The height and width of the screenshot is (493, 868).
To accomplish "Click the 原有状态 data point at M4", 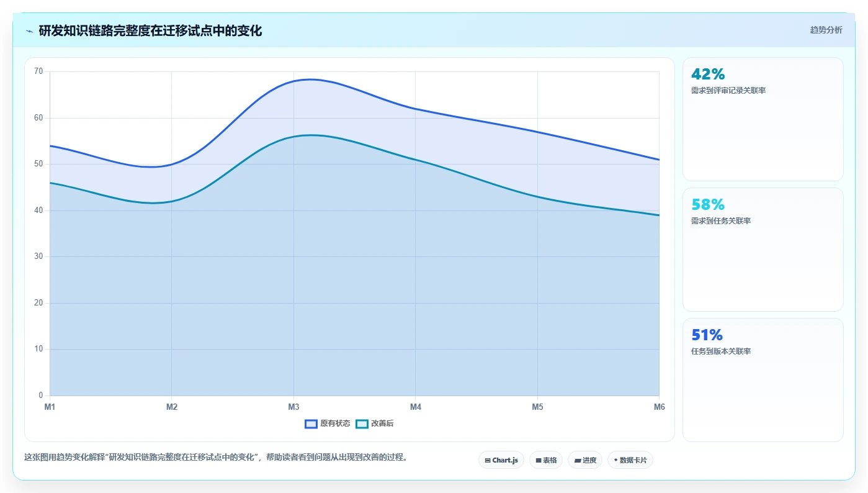I will [x=416, y=109].
